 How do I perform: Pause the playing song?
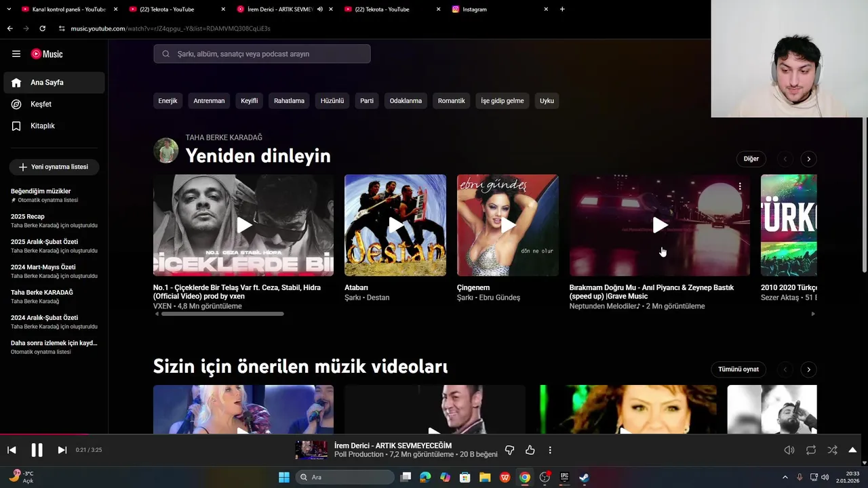[37, 450]
